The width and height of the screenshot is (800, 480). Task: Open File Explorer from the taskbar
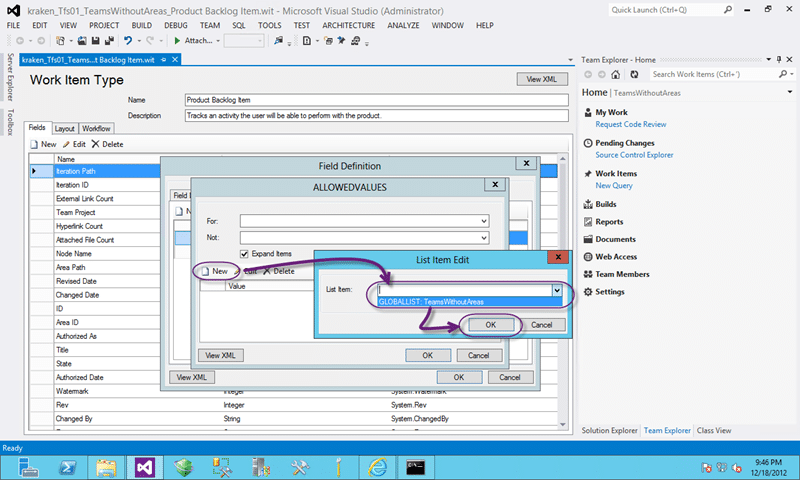click(106, 468)
